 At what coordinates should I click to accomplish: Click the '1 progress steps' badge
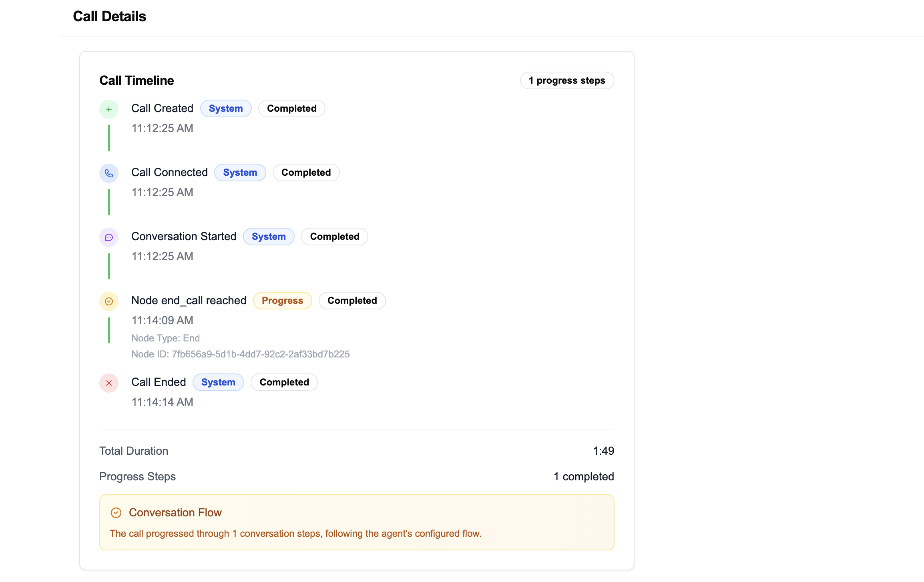point(566,80)
